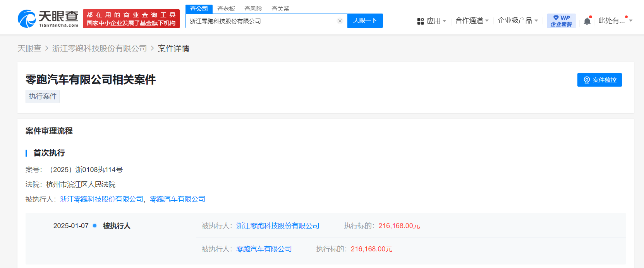Screen dimensions: 644x268
Task: Open 浙江零跑科技股份有限公司 link beside 法院 info
Action: click(101, 199)
